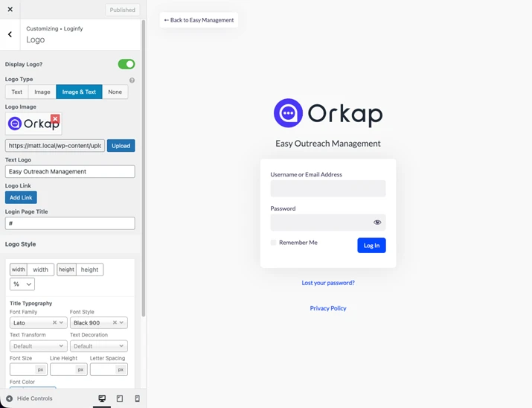Click the Logo Image thumbnail preview
The image size is (532, 408).
(33, 124)
